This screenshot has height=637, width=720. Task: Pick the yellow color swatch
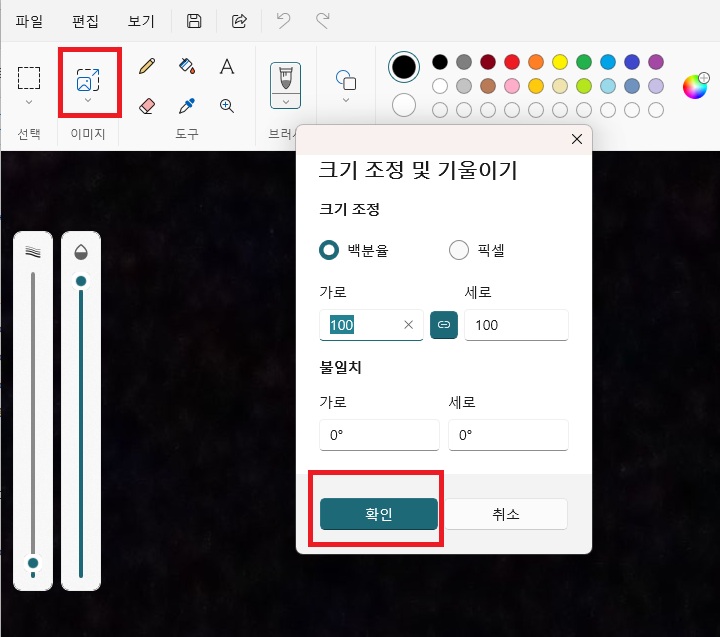pyautogui.click(x=560, y=62)
